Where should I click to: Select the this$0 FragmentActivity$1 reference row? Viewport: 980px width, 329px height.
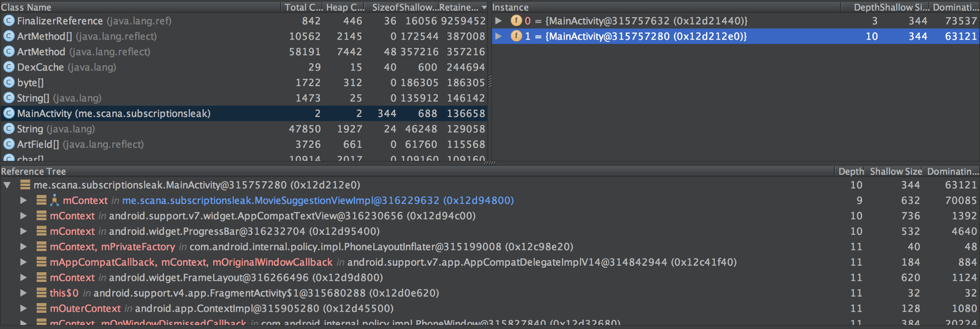point(245,293)
